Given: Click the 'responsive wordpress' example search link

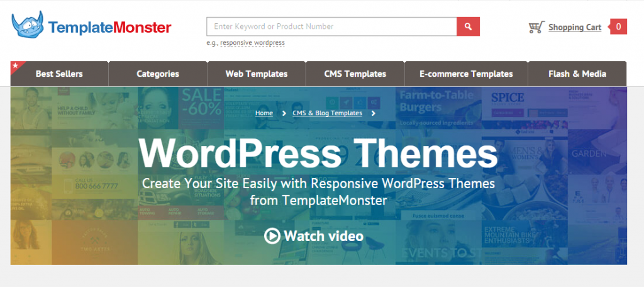Looking at the screenshot, I should coord(252,43).
